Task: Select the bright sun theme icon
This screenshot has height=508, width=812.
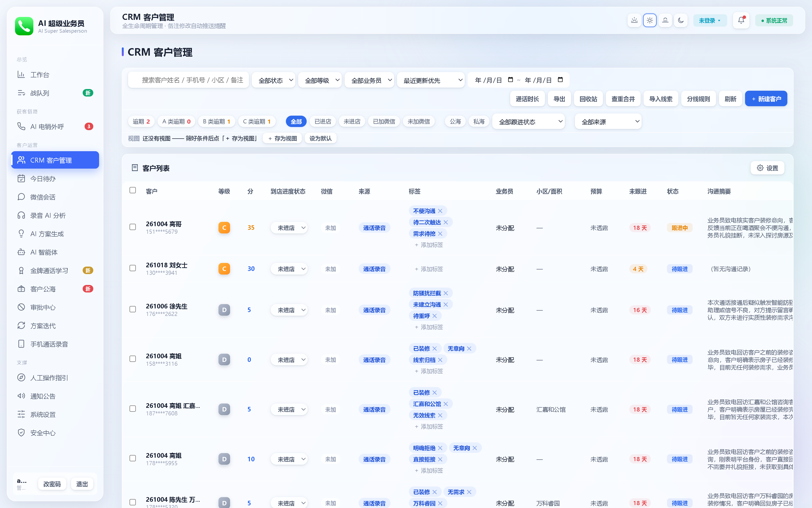Action: (x=650, y=21)
